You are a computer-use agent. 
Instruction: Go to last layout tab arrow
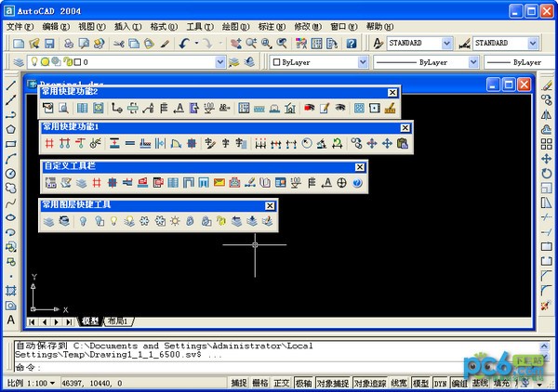point(69,322)
